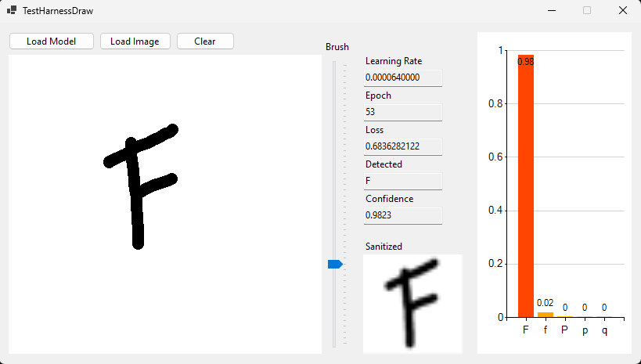Click the 0.8 y-axis tick label
This screenshot has width=641, height=364.
click(495, 104)
